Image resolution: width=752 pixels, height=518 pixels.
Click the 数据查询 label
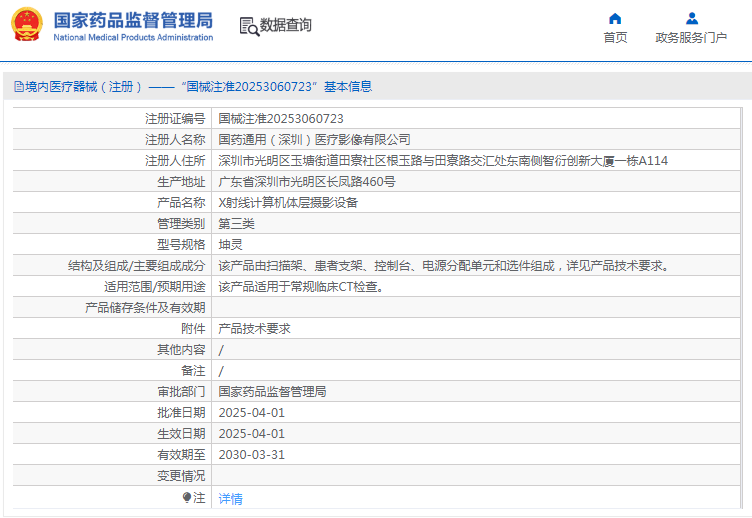pyautogui.click(x=285, y=25)
